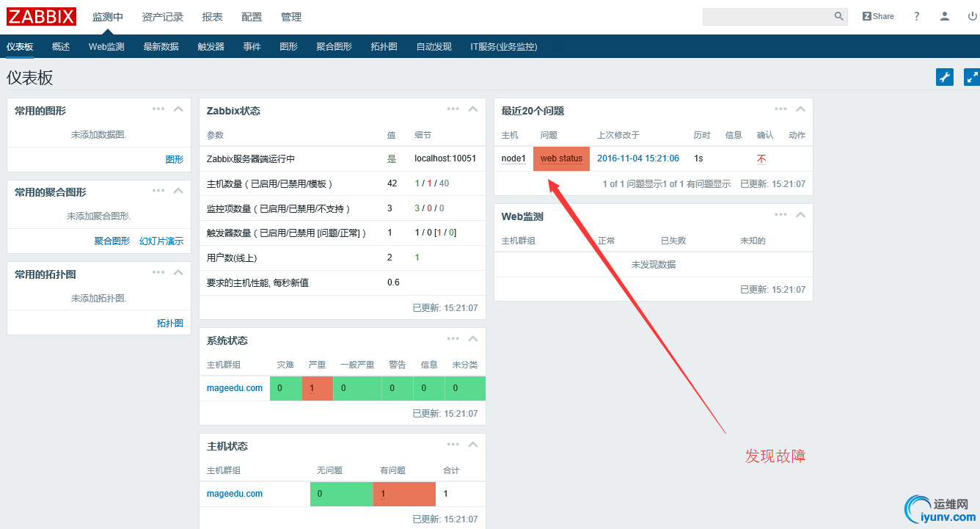980x529 pixels.
Task: Click the ZABBIX logo
Action: pos(42,16)
